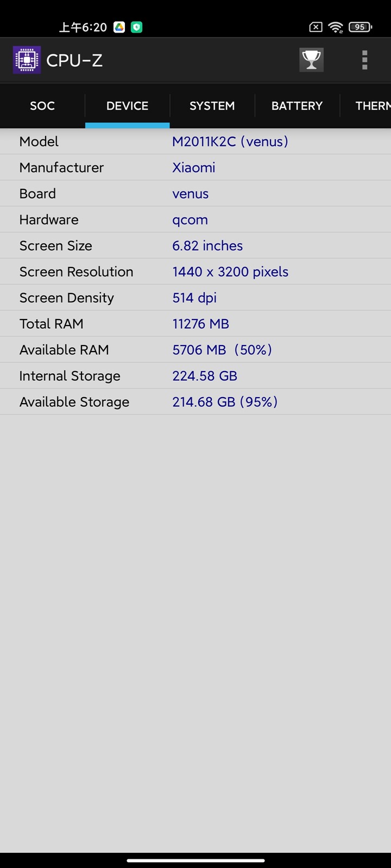Tap the green shield notification icon
391x868 pixels.
pos(137,27)
